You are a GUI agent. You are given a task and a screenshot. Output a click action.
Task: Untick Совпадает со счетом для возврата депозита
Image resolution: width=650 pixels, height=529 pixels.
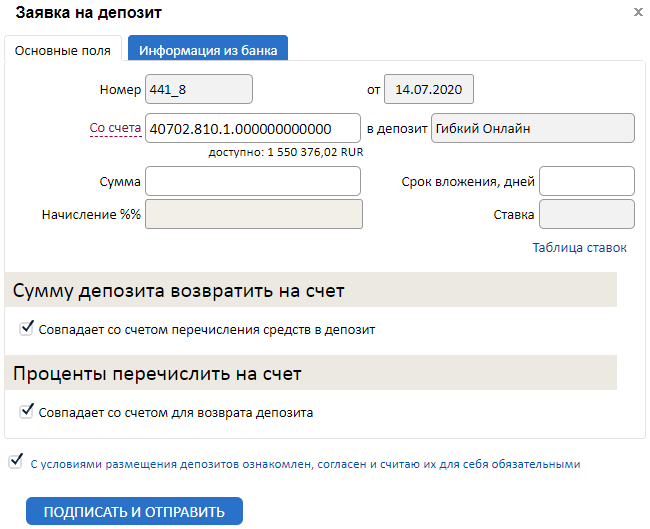point(27,411)
